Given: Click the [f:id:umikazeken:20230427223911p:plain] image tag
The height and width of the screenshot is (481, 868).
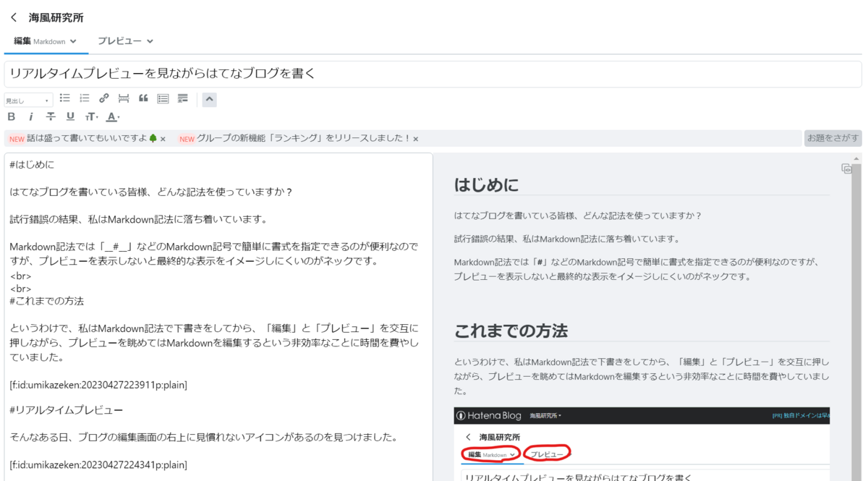Looking at the screenshot, I should 98,385.
